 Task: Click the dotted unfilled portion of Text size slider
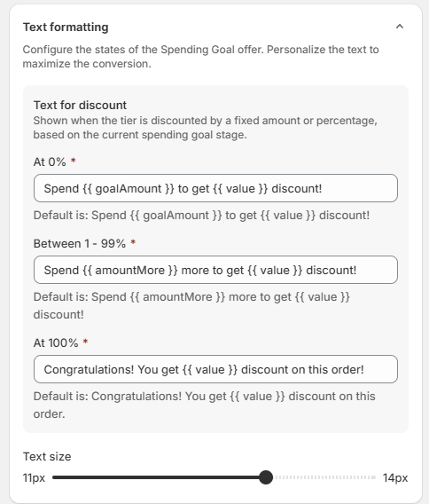324,477
